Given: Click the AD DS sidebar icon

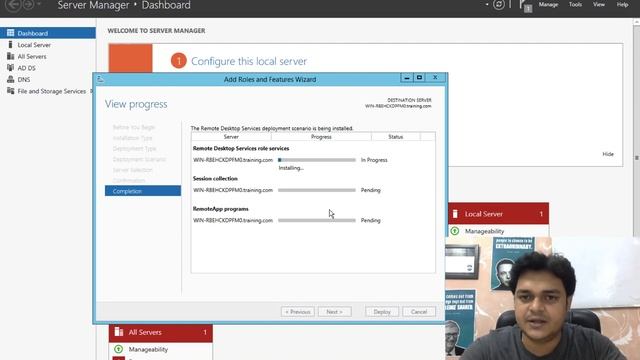Looking at the screenshot, I should (x=11, y=67).
